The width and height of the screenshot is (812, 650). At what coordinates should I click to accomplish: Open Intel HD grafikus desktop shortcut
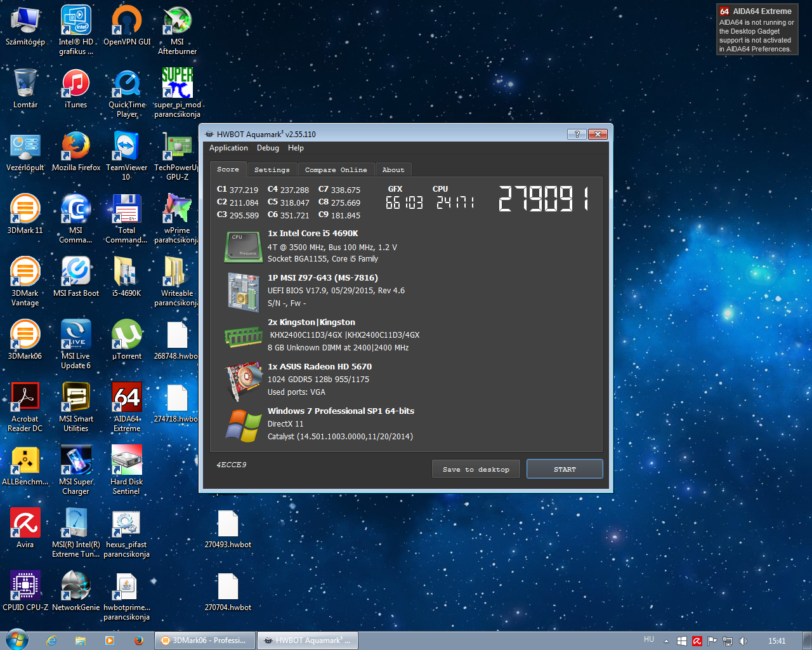click(76, 30)
